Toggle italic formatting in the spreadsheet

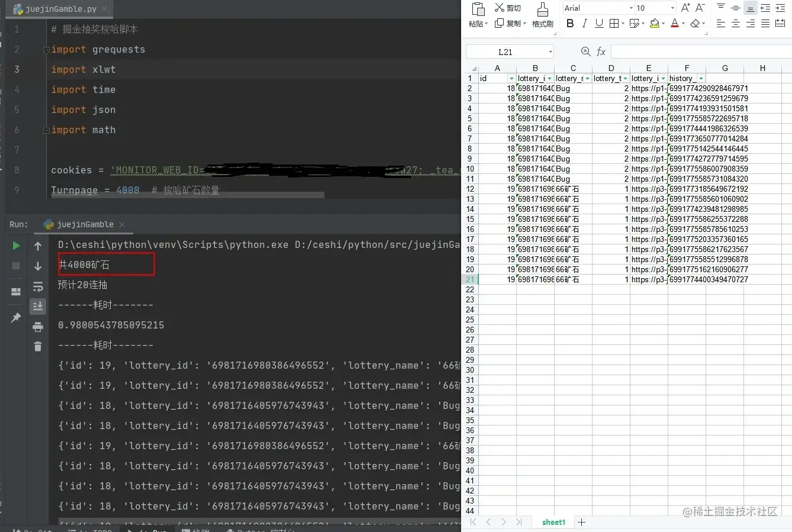tap(585, 23)
